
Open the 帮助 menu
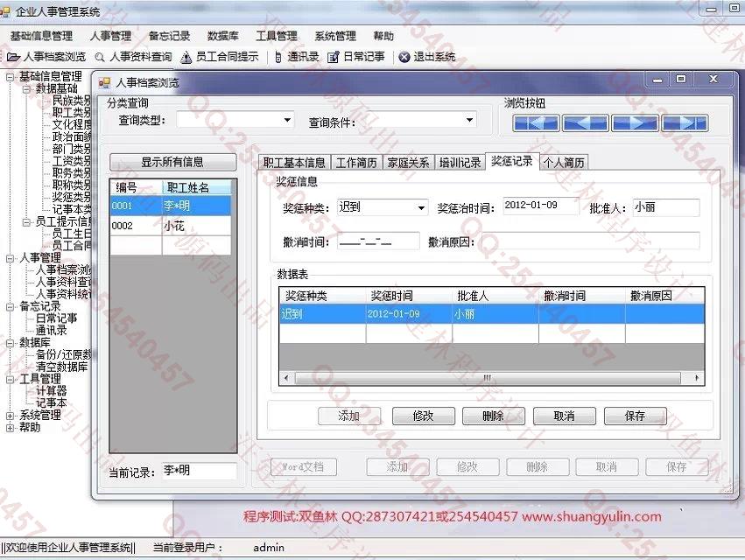(x=383, y=36)
